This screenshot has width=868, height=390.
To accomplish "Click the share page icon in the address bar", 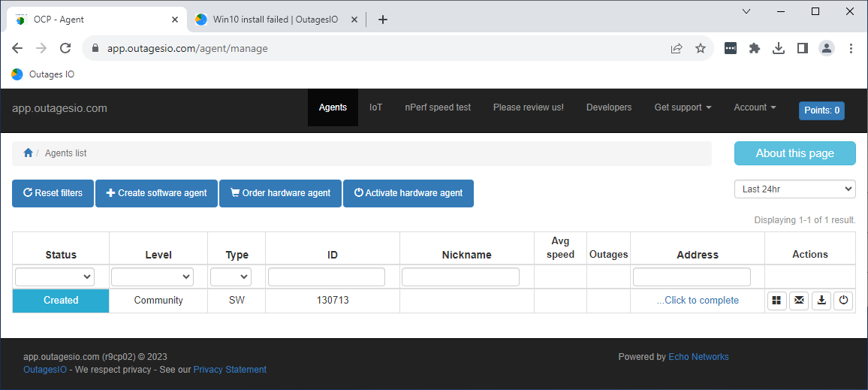I will [x=677, y=48].
